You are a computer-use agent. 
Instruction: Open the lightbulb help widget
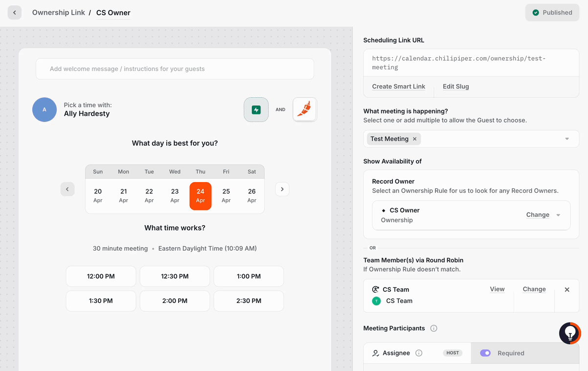click(x=570, y=333)
